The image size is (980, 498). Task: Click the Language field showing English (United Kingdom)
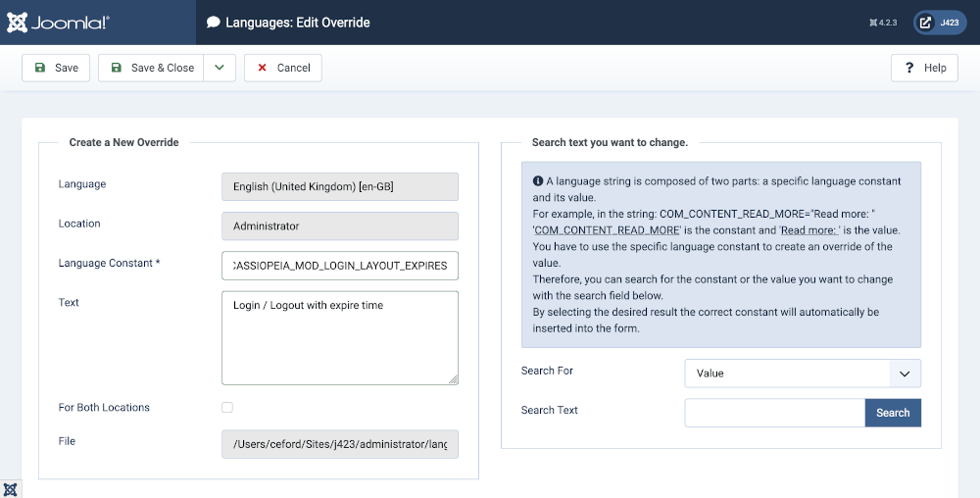(x=340, y=187)
